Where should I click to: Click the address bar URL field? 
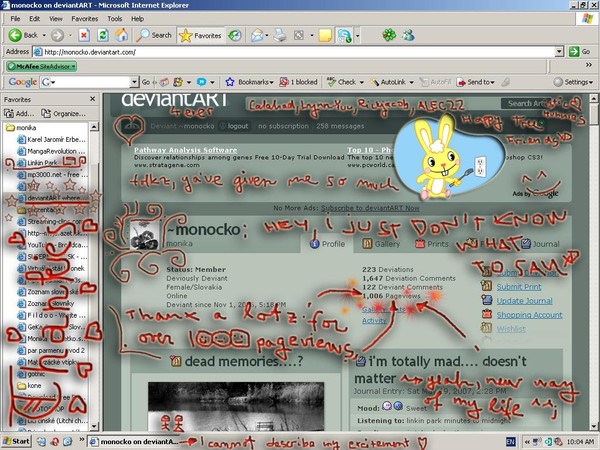coord(295,52)
